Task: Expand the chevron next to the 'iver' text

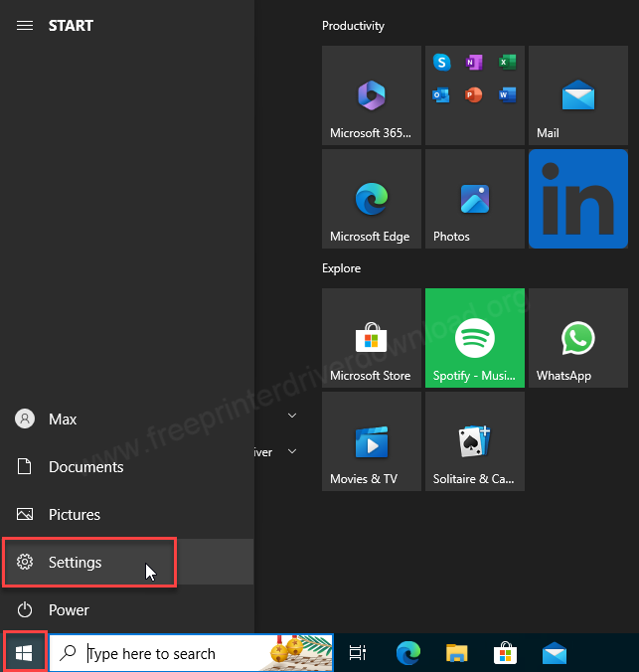Action: click(292, 452)
